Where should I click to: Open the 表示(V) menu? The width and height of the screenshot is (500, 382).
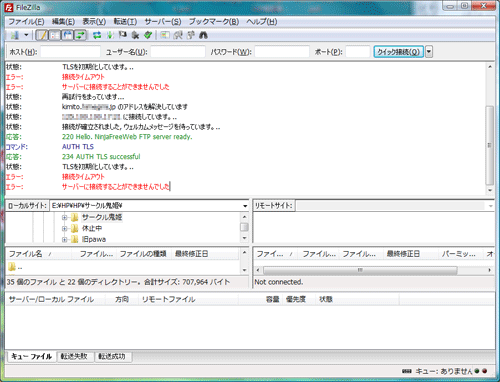pyautogui.click(x=94, y=22)
